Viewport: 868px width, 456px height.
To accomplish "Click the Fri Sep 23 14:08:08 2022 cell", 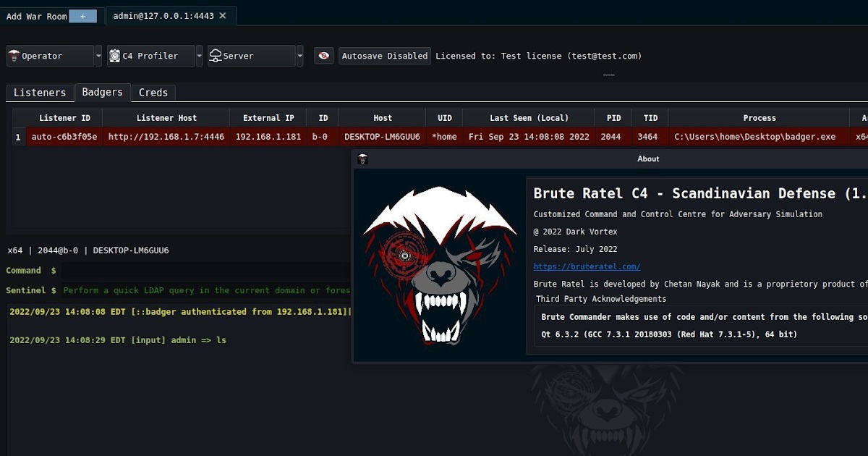I will pyautogui.click(x=529, y=136).
